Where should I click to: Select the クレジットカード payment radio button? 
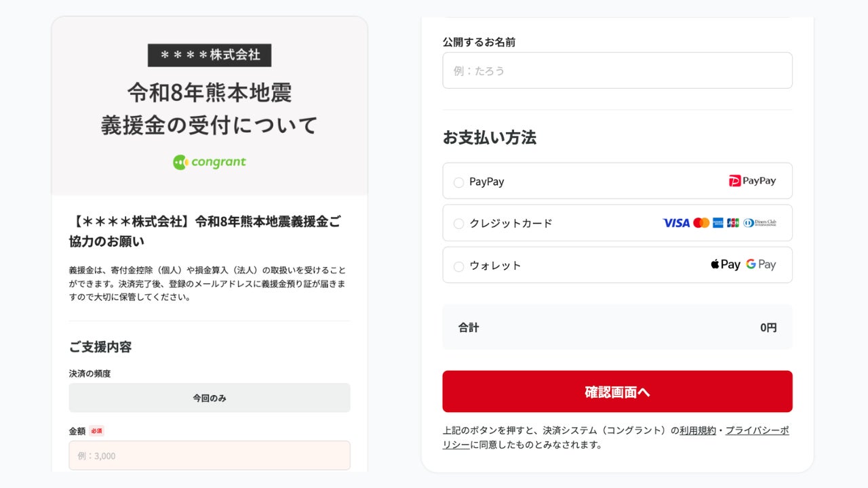(458, 224)
